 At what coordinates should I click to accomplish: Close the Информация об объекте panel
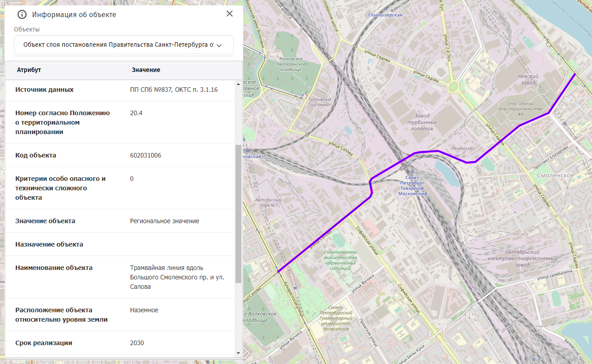(230, 13)
